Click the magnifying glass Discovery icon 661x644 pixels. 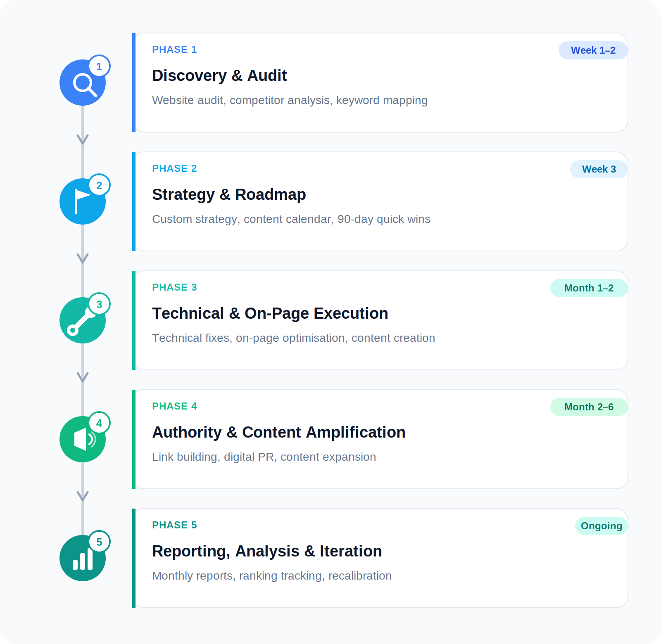(x=83, y=83)
